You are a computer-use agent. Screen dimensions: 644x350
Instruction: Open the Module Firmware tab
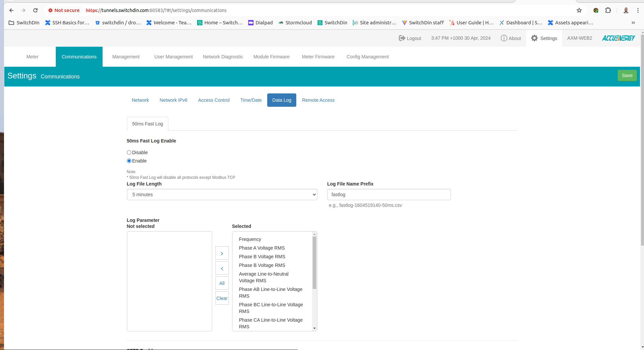coord(271,57)
